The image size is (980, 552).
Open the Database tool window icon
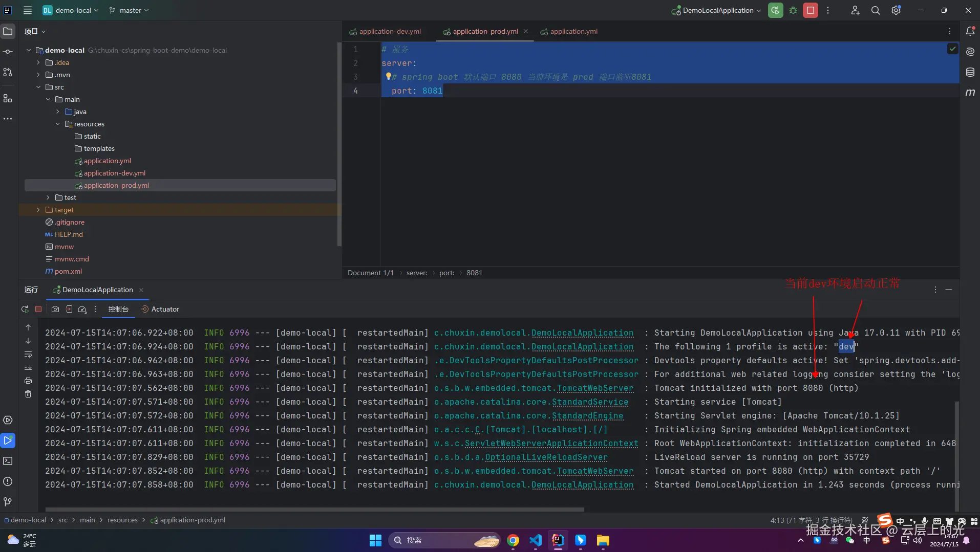[x=970, y=72]
